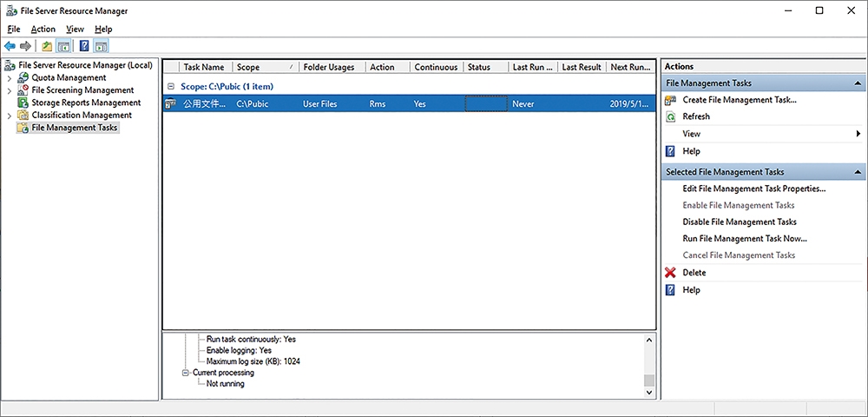The height and width of the screenshot is (417, 868).
Task: Click the Back arrow toolbar icon
Action: [10, 46]
